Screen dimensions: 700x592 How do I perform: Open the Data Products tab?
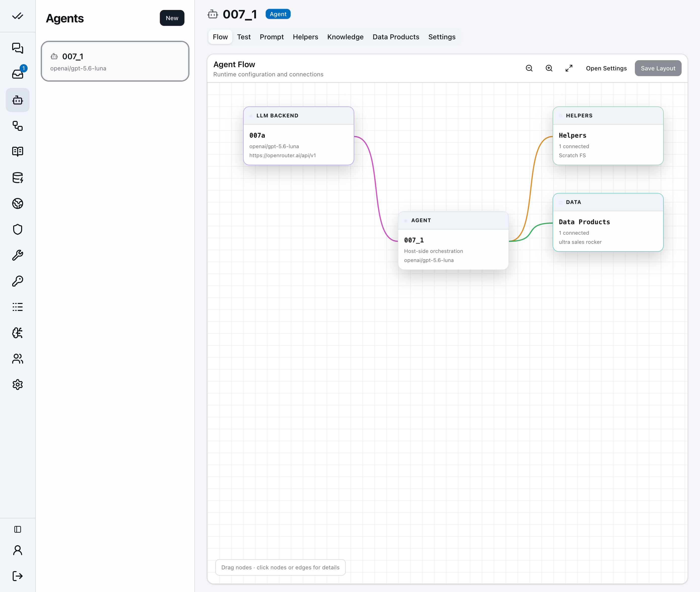396,37
